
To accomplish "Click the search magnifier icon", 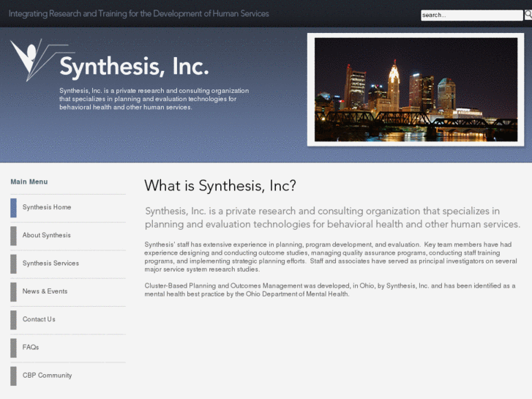I will (x=528, y=15).
